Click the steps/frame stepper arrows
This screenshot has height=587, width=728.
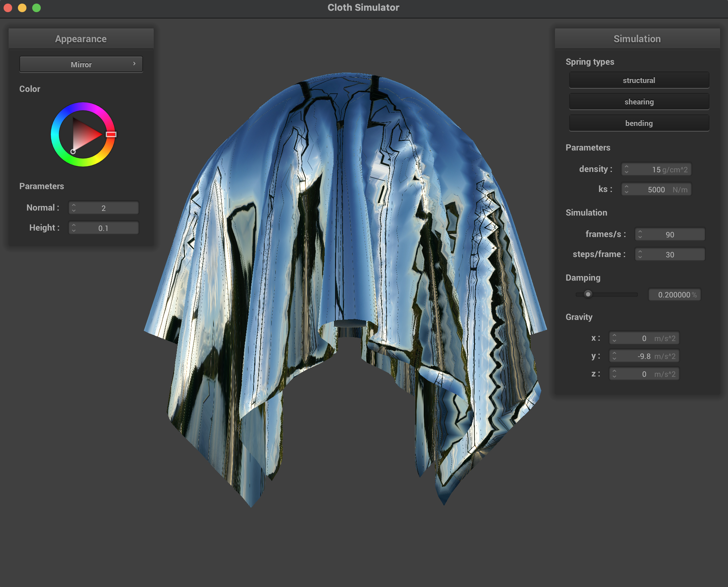[x=640, y=254]
